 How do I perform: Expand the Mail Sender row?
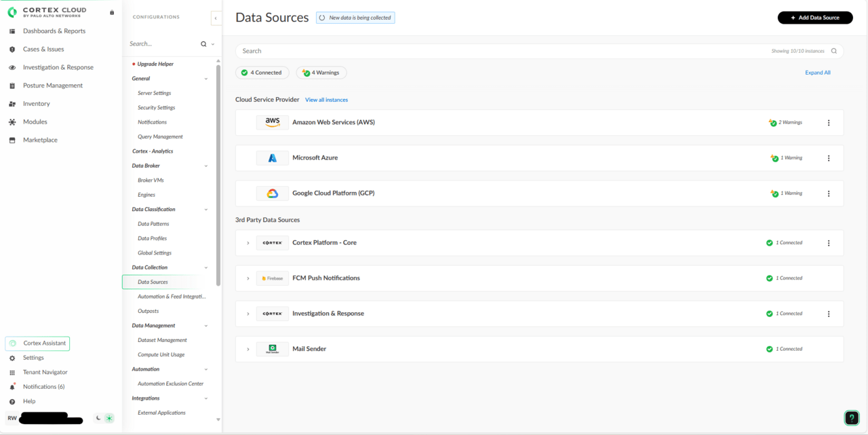click(248, 349)
